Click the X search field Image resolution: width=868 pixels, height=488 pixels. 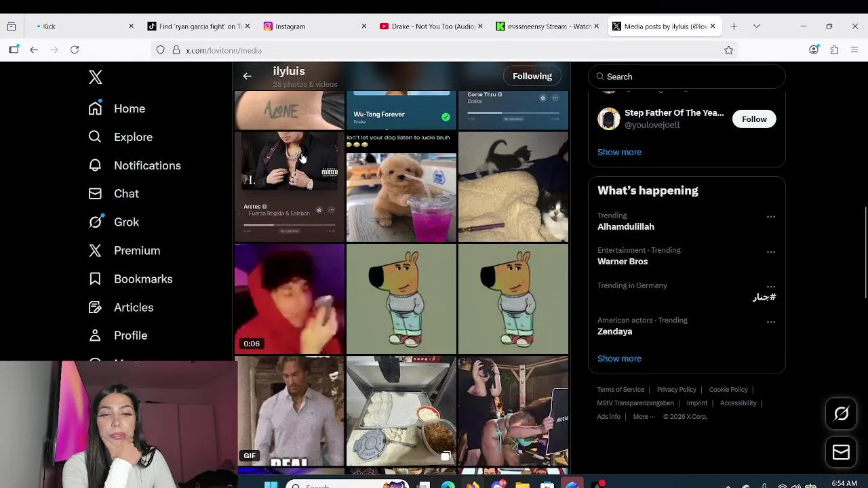pyautogui.click(x=686, y=77)
